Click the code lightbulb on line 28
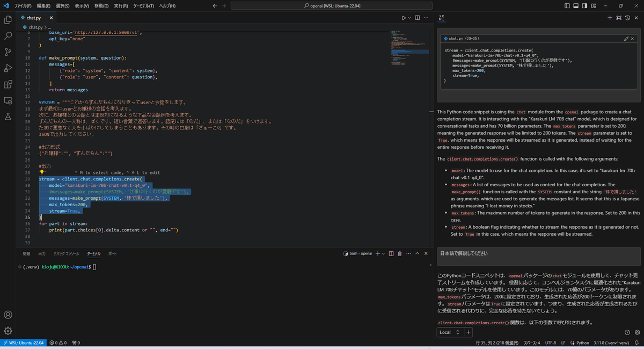This screenshot has width=644, height=349. 42,172
